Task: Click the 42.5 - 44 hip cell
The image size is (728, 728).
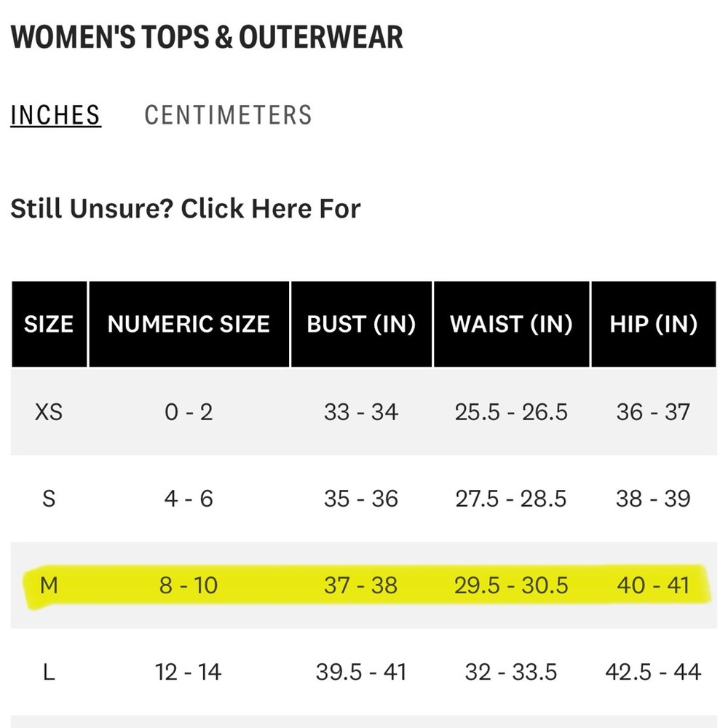Action: (x=653, y=672)
